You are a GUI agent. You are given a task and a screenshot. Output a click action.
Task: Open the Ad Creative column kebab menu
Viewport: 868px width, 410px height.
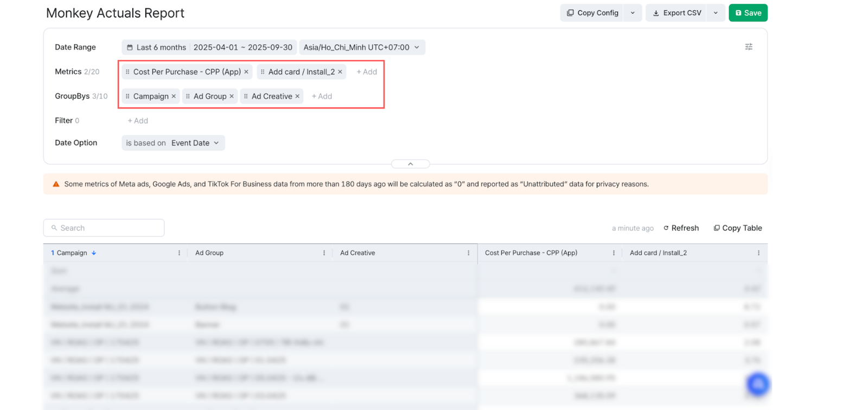pos(468,253)
